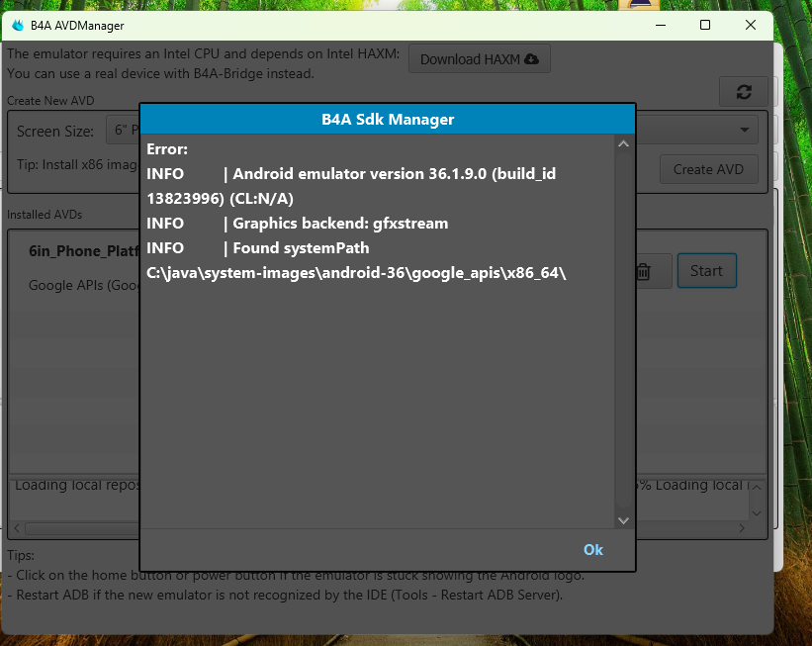Click the refresh icon button

[x=744, y=92]
